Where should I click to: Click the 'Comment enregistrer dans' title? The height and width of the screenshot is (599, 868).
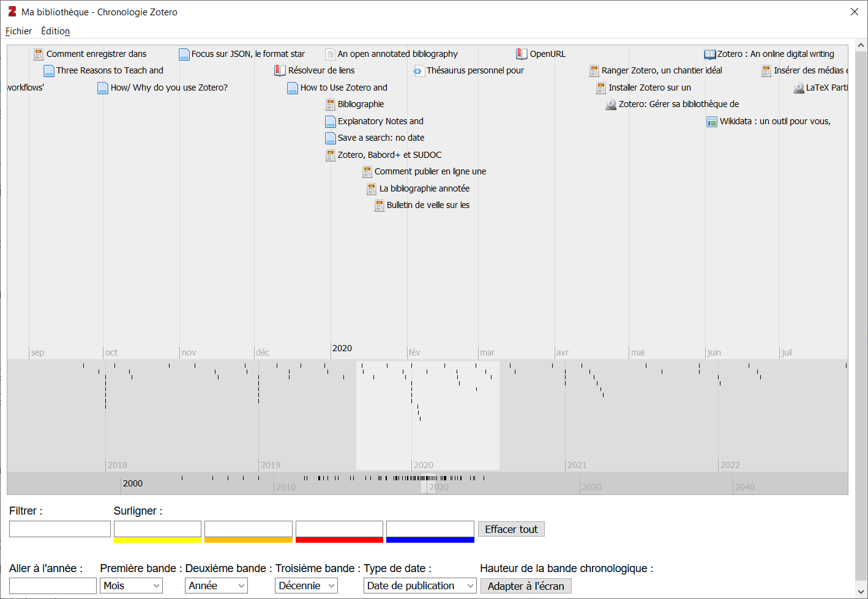tap(96, 54)
